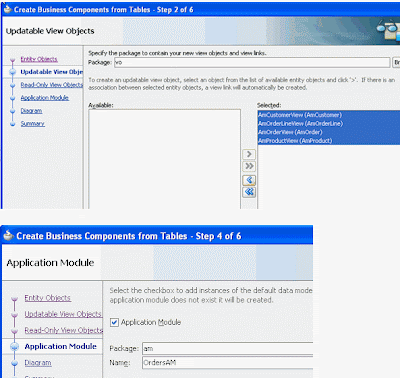Click the double right arrow add-all button
This screenshot has width=400, height=378.
(249, 166)
